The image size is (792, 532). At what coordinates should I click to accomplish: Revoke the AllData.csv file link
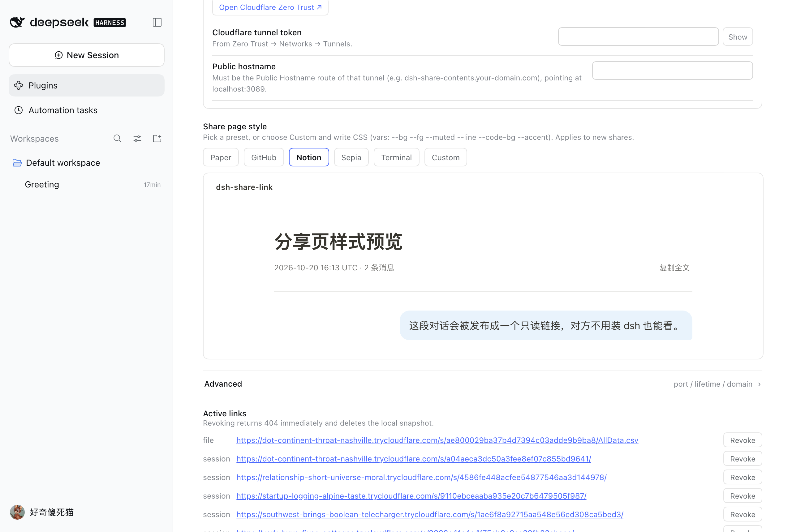742,440
